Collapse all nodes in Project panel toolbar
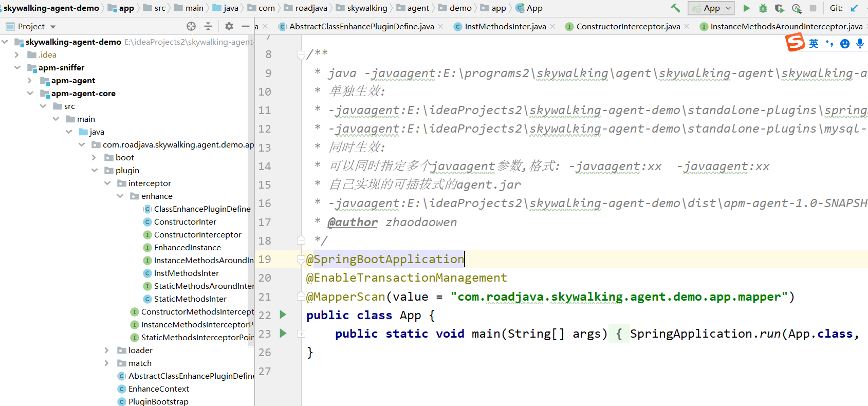The width and height of the screenshot is (868, 406). pos(208,26)
